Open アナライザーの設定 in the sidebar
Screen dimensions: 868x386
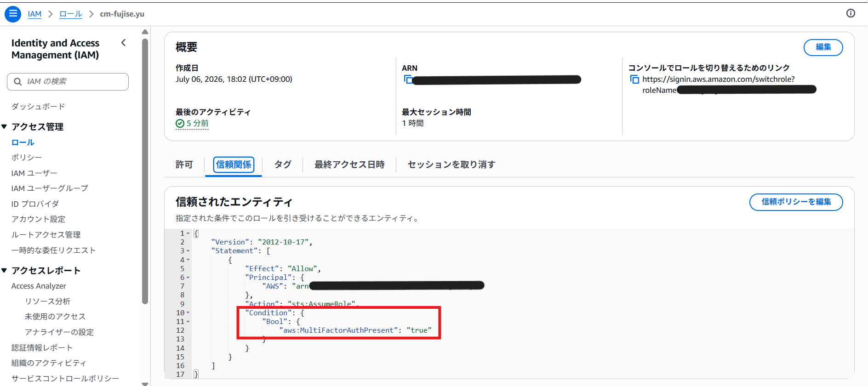(x=59, y=332)
